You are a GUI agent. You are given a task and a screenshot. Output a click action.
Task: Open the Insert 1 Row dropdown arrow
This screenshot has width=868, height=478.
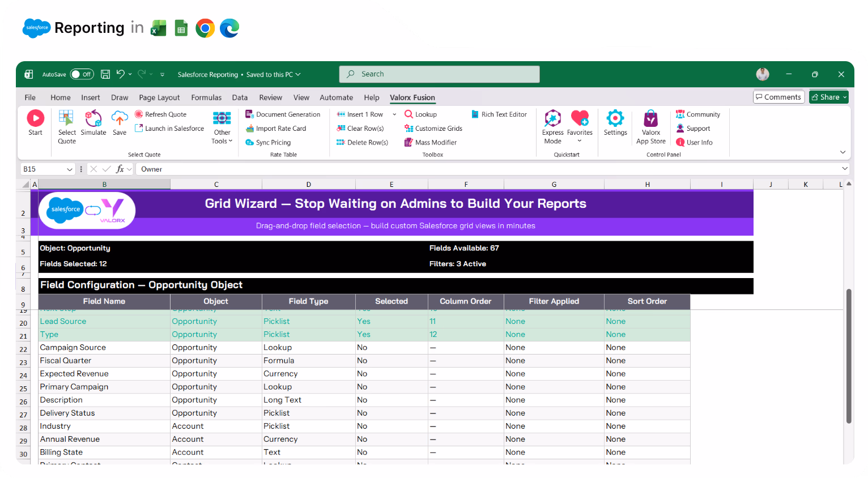pyautogui.click(x=394, y=114)
